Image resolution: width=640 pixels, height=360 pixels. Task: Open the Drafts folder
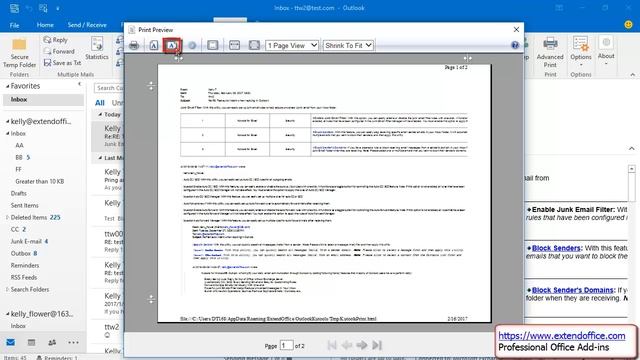(x=18, y=193)
